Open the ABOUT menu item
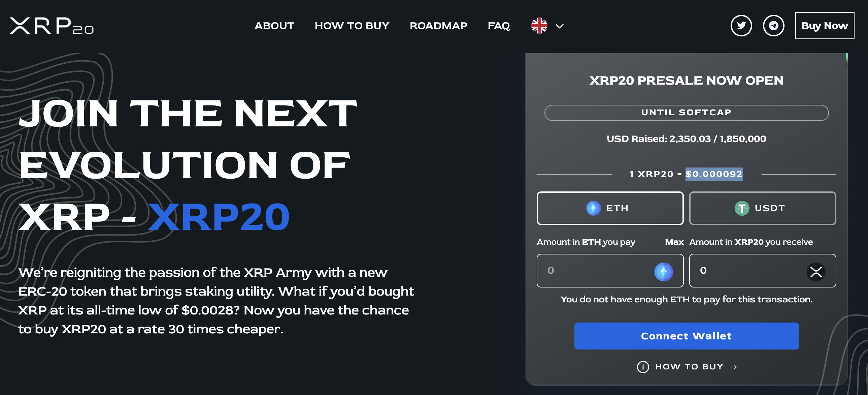 tap(274, 26)
